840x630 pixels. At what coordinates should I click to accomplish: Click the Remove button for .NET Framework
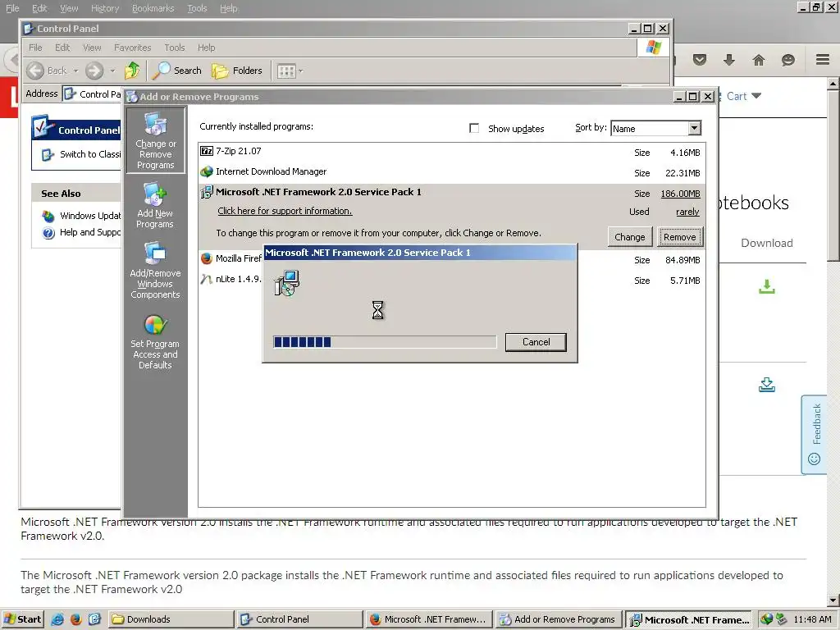click(x=680, y=237)
